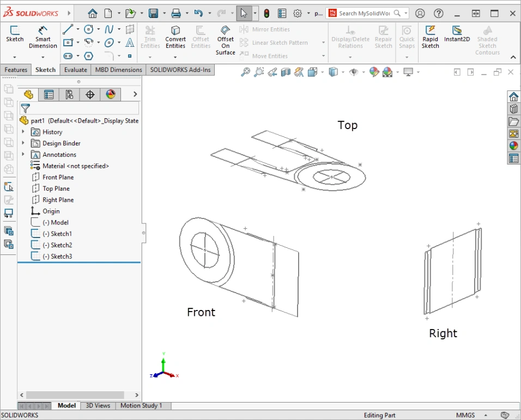Select the Ellipse sketch tool
Image resolution: width=521 pixels, height=420 pixels.
point(109,42)
